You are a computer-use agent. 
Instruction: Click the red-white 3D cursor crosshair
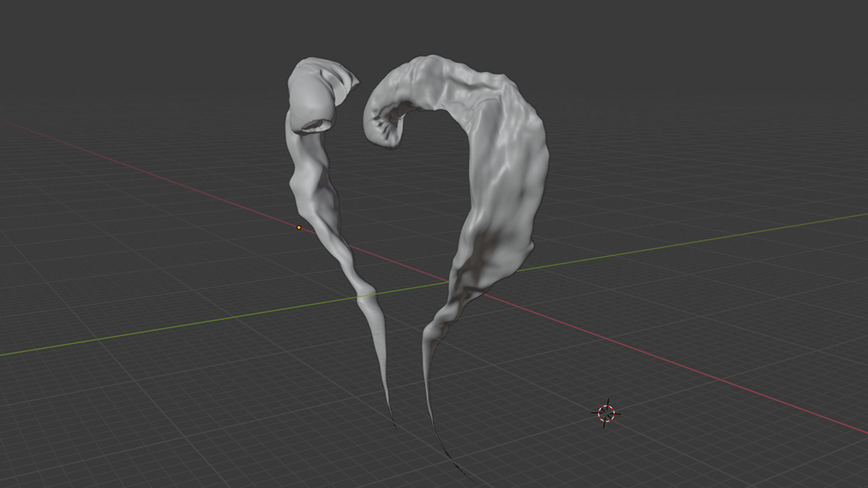click(x=606, y=413)
